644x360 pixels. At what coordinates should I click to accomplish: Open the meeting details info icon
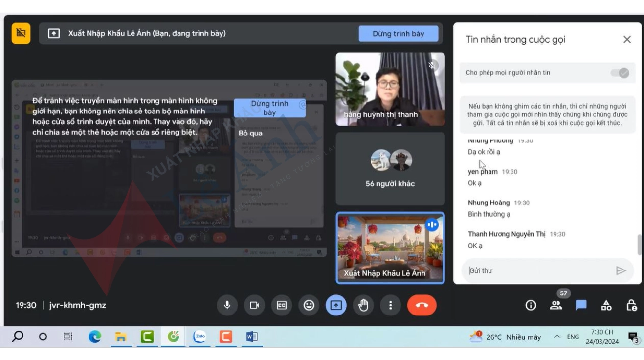point(531,305)
